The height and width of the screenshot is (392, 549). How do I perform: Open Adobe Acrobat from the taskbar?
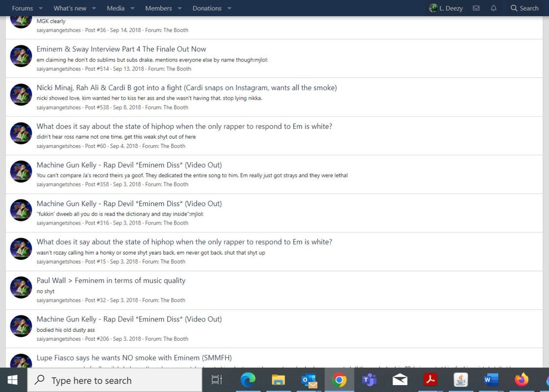[x=430, y=380]
